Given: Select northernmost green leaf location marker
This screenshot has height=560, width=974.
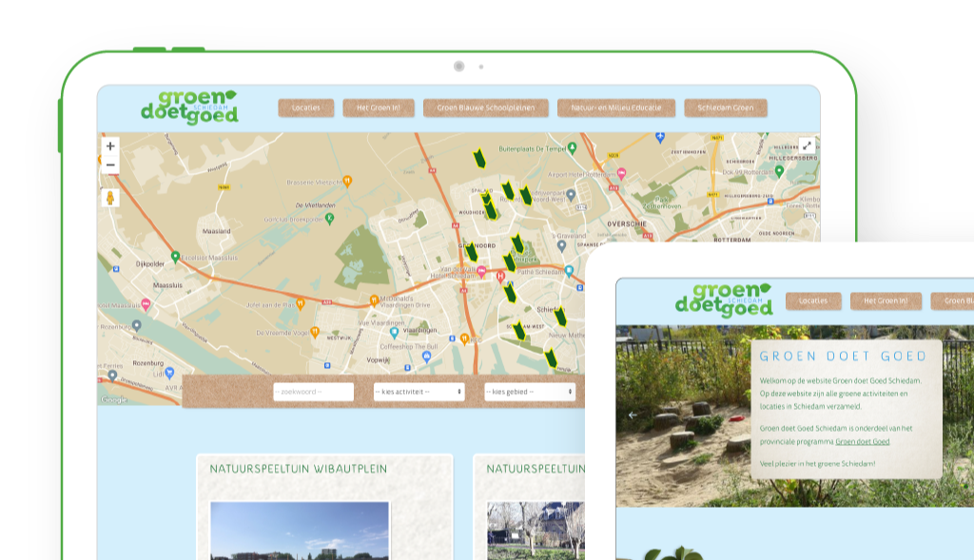Looking at the screenshot, I should tap(479, 159).
